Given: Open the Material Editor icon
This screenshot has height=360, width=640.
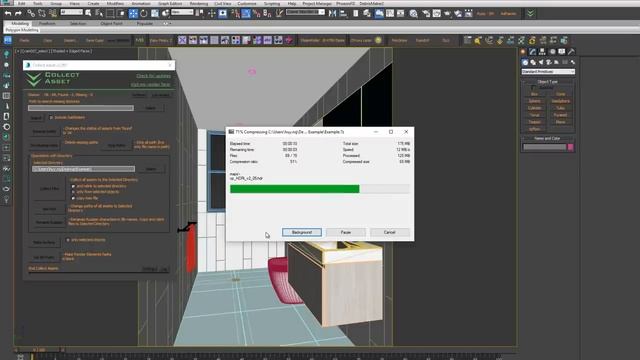Looking at the screenshot, I should tap(413, 13).
